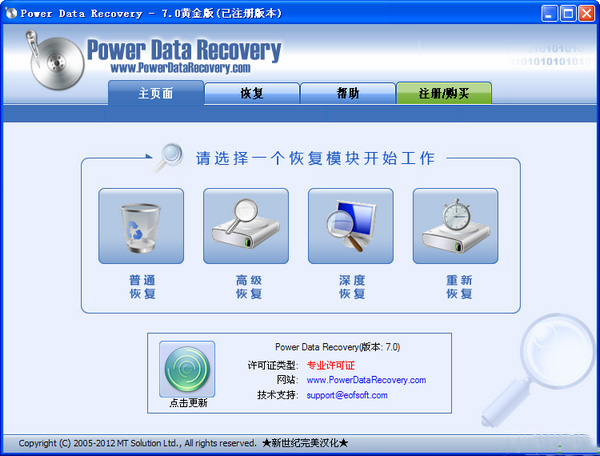The height and width of the screenshot is (456, 600).
Task: Click the 高级恢复 label
Action: pos(249,287)
